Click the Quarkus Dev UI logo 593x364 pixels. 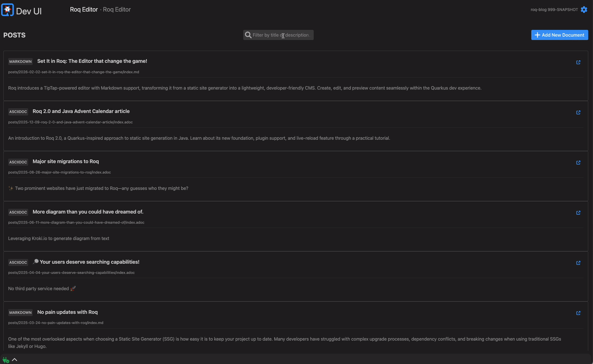click(8, 10)
